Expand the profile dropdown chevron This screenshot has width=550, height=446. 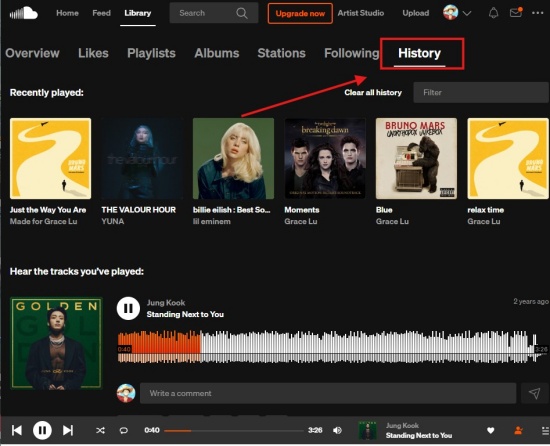(x=467, y=13)
